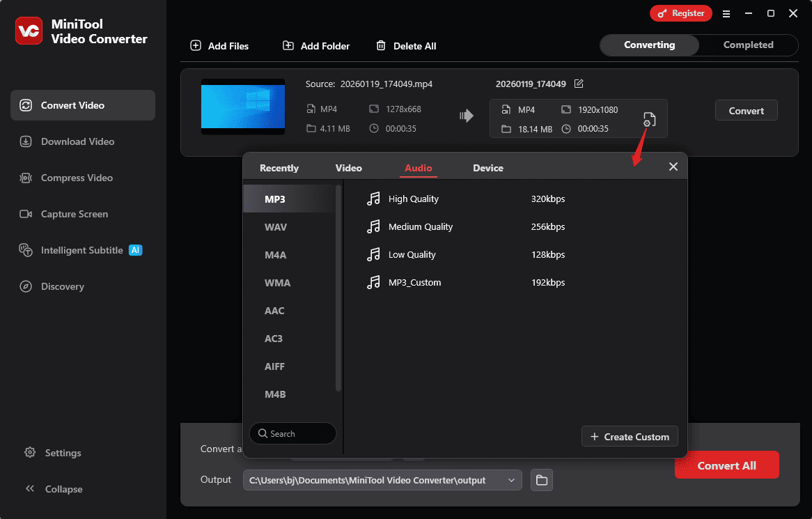Image resolution: width=812 pixels, height=519 pixels.
Task: Rename the output file with the pencil icon
Action: pos(579,84)
